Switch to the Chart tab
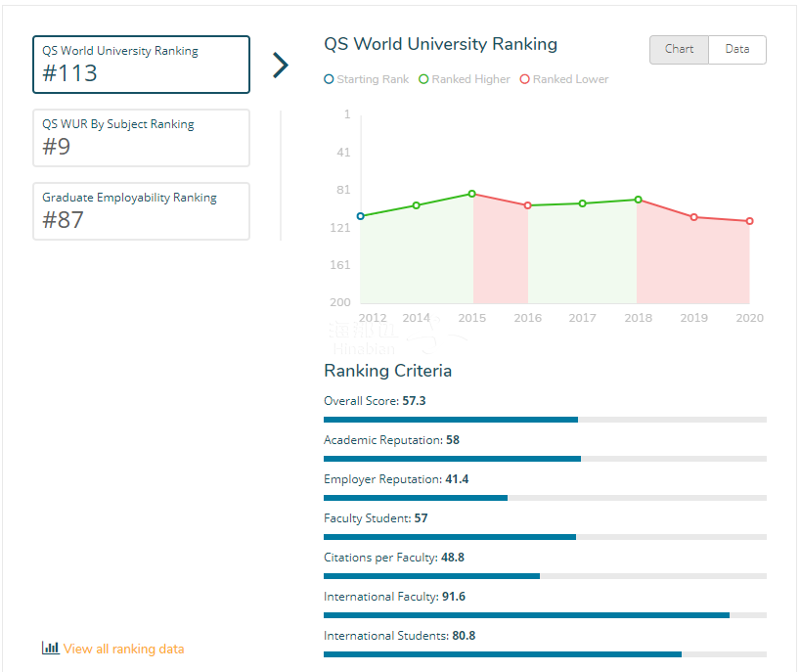This screenshot has width=800, height=672. click(x=679, y=50)
